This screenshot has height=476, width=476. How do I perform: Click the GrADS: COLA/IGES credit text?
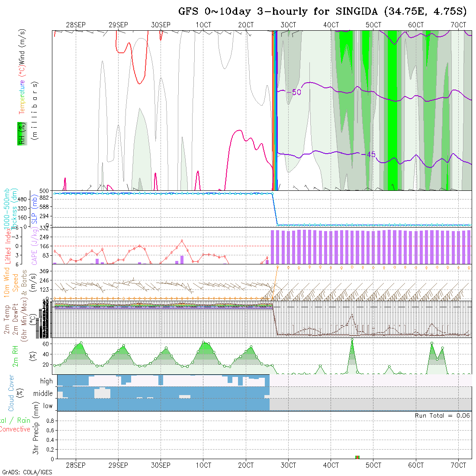pos(27,472)
